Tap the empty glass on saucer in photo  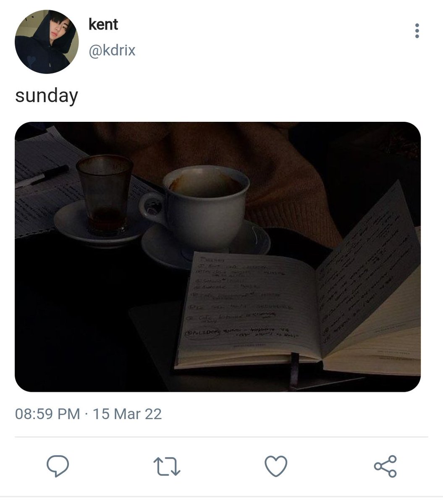105,194
